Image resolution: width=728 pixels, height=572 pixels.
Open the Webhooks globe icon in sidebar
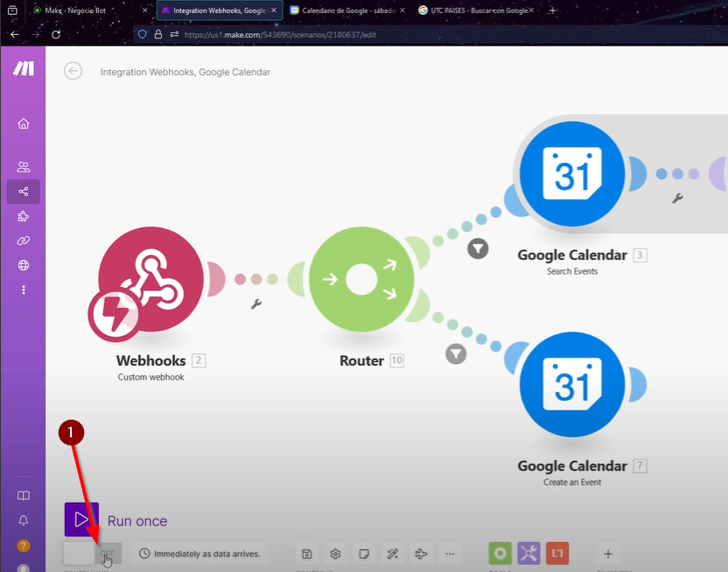tap(24, 265)
